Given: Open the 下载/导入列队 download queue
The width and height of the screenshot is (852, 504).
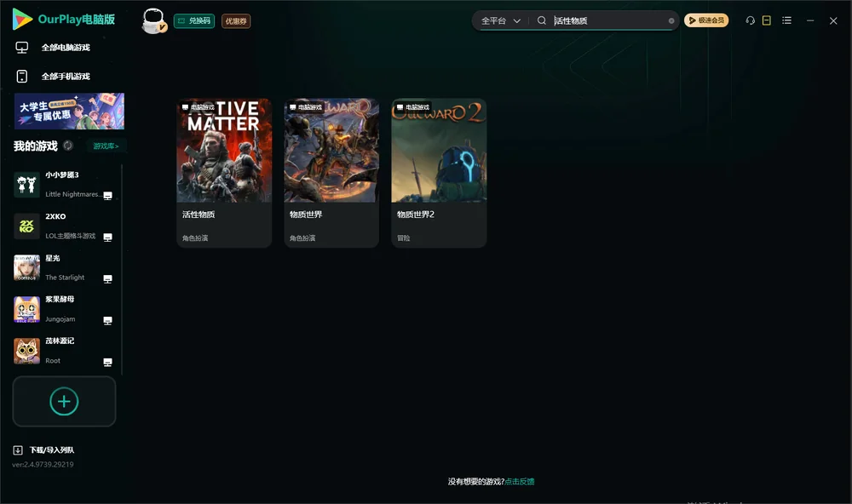Looking at the screenshot, I should pyautogui.click(x=43, y=450).
